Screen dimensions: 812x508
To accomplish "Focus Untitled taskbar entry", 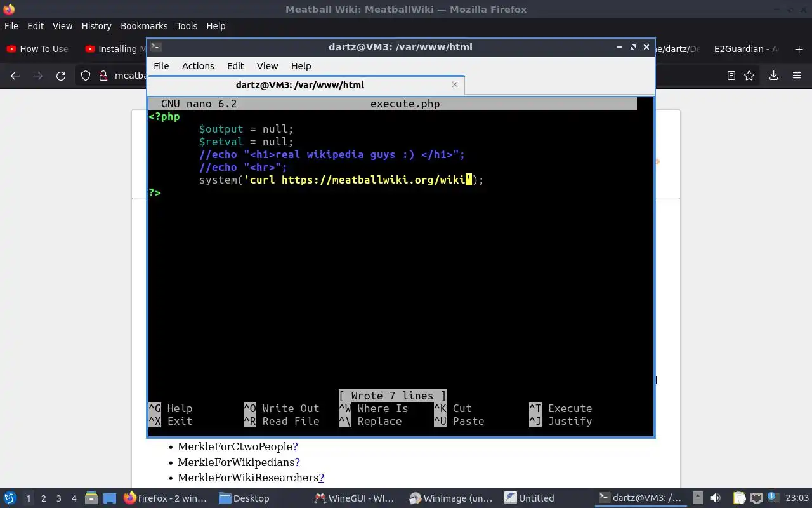I will tap(530, 498).
